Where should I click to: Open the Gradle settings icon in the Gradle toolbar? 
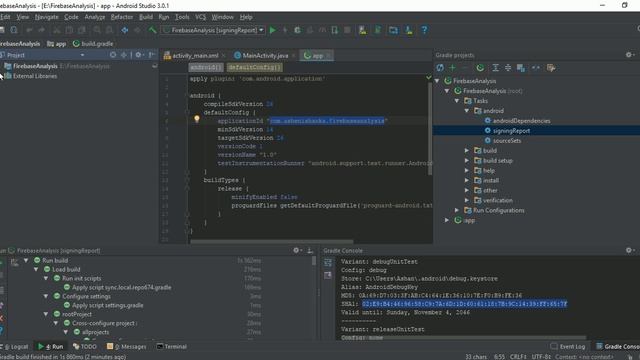pyautogui.click(x=551, y=68)
